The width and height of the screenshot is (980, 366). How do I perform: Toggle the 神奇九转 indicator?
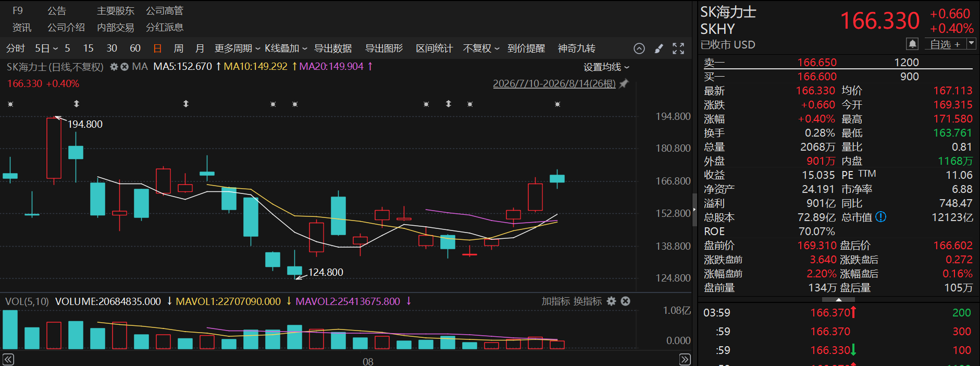[577, 48]
